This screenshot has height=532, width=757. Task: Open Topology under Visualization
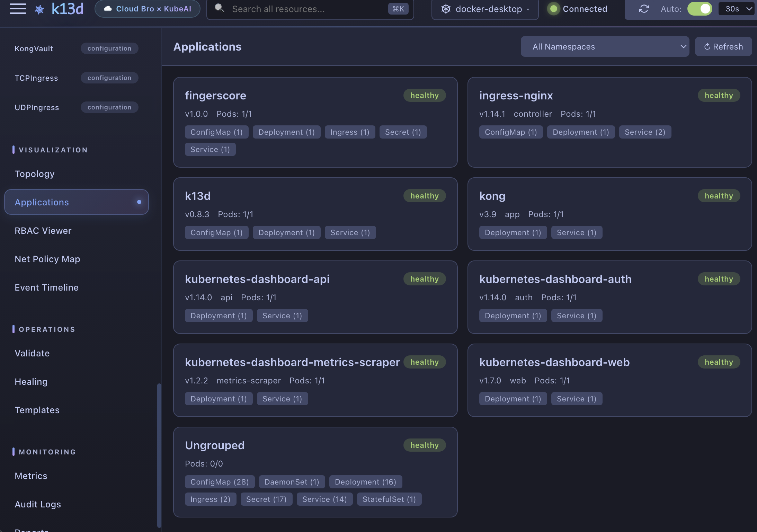click(34, 174)
